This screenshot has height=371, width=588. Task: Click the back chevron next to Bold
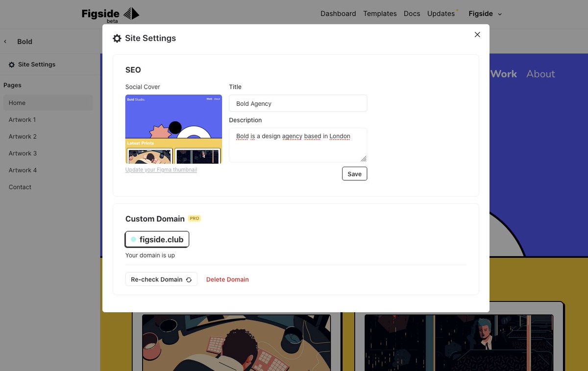pyautogui.click(x=5, y=42)
